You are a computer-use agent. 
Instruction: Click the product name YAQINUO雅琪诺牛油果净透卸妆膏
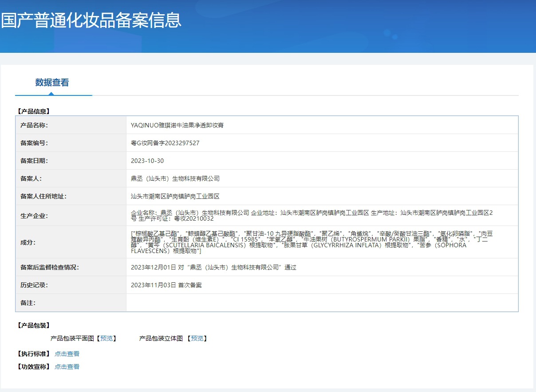pyautogui.click(x=177, y=125)
